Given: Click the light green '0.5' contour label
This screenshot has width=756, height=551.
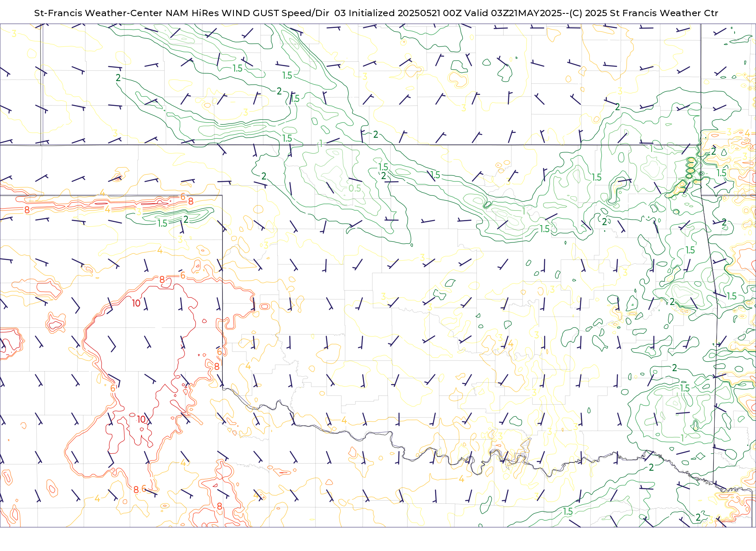Looking at the screenshot, I should (355, 189).
